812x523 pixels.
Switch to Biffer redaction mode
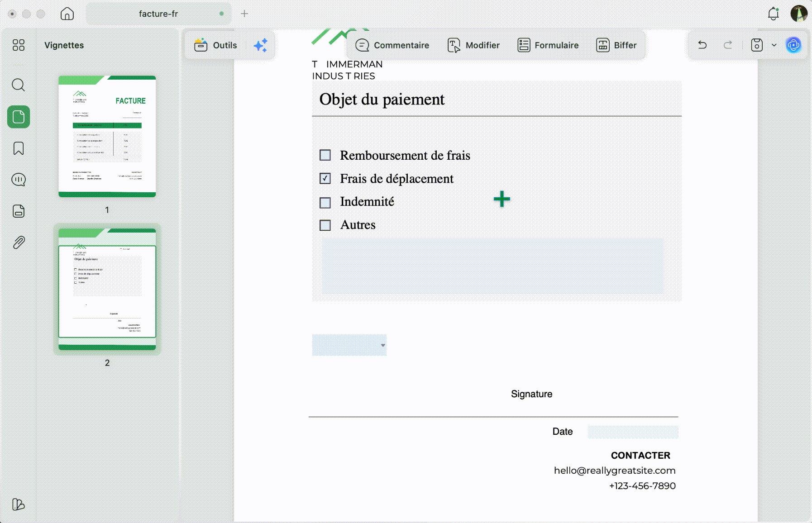click(616, 45)
